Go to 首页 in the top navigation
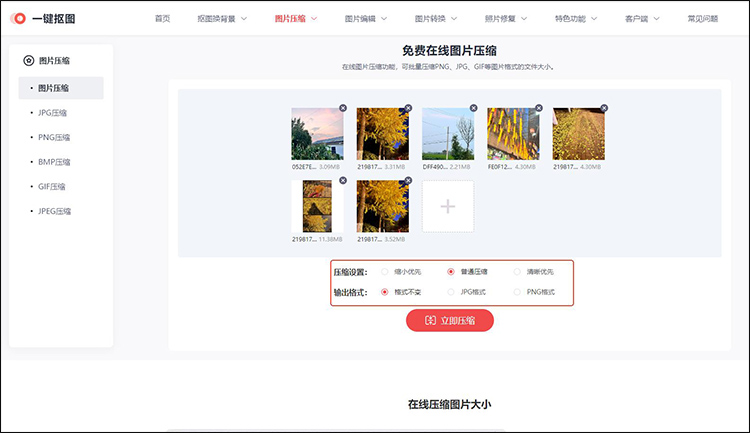This screenshot has height=433, width=750. pos(163,19)
